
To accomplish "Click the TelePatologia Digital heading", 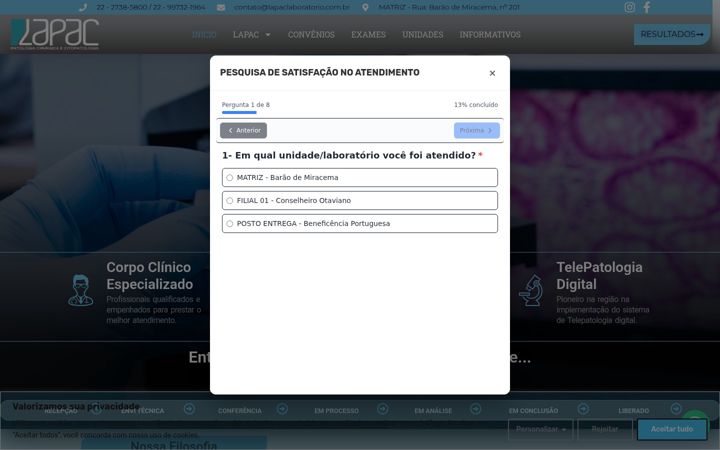I will click(x=599, y=276).
